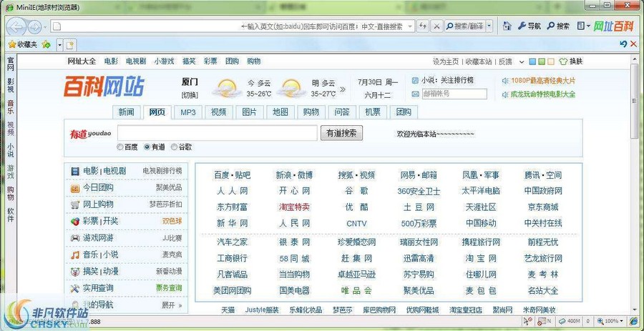Click the 切换 city link under 厦门
Screen dimensions: 644x331
click(x=190, y=95)
